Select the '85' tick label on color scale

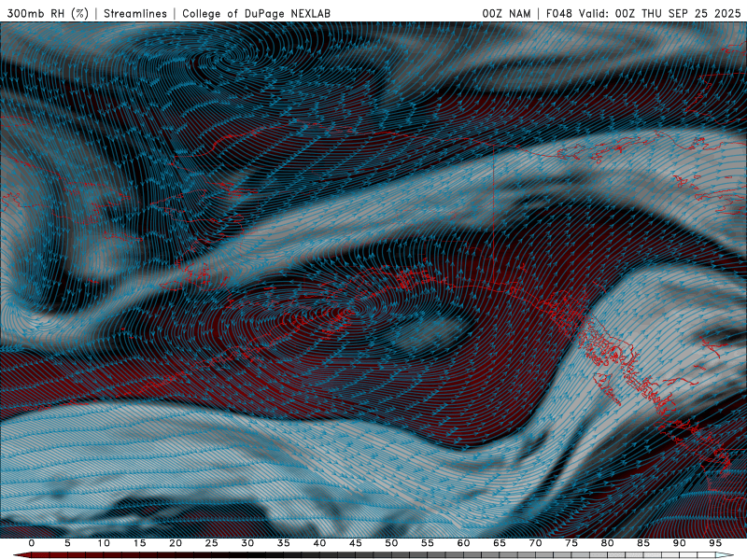[643, 543]
